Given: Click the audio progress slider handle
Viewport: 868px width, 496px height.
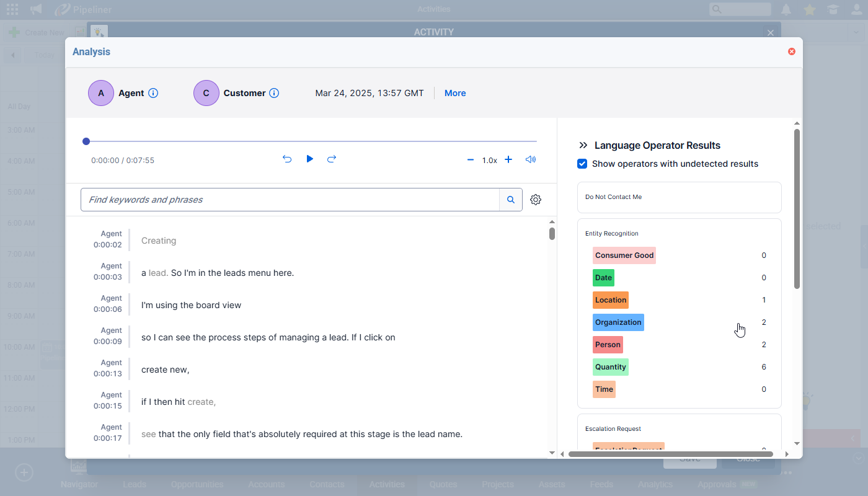Looking at the screenshot, I should coord(86,141).
